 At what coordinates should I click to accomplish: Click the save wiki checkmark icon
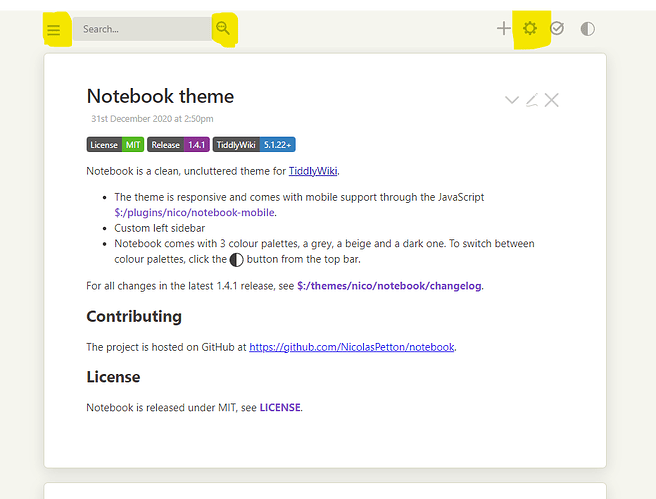(x=557, y=28)
